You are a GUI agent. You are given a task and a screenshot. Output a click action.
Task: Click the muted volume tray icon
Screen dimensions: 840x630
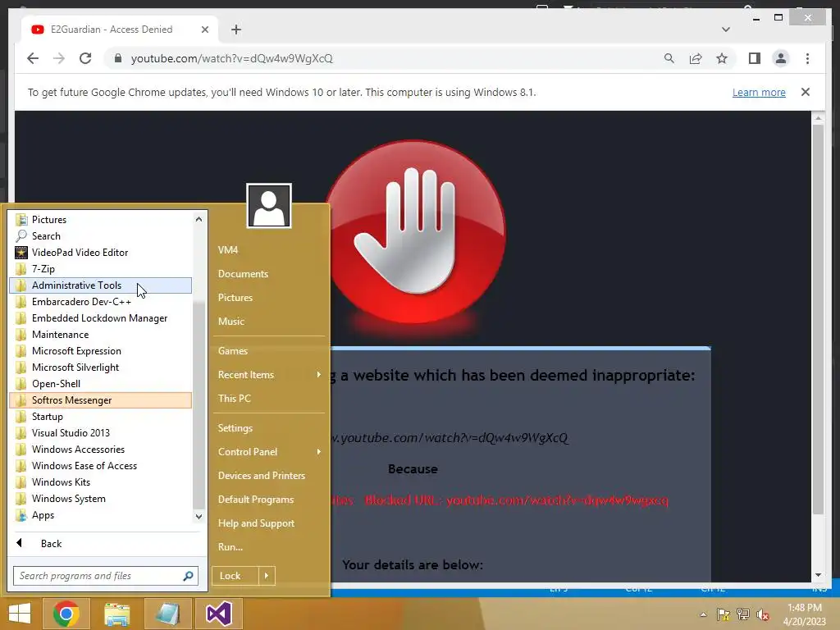tap(763, 614)
